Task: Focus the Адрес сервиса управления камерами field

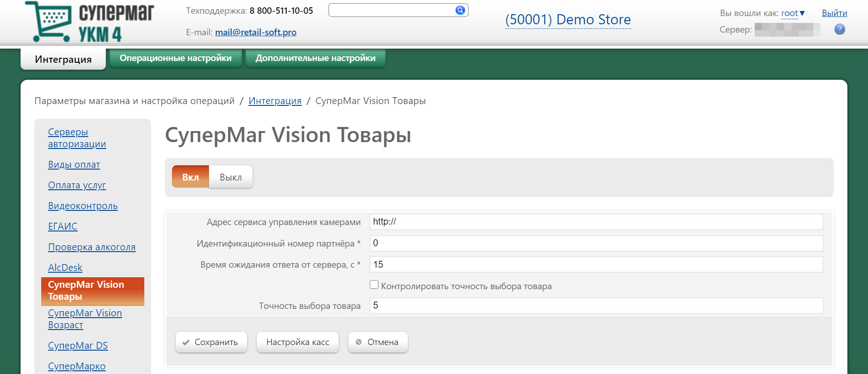Action: 595,222
